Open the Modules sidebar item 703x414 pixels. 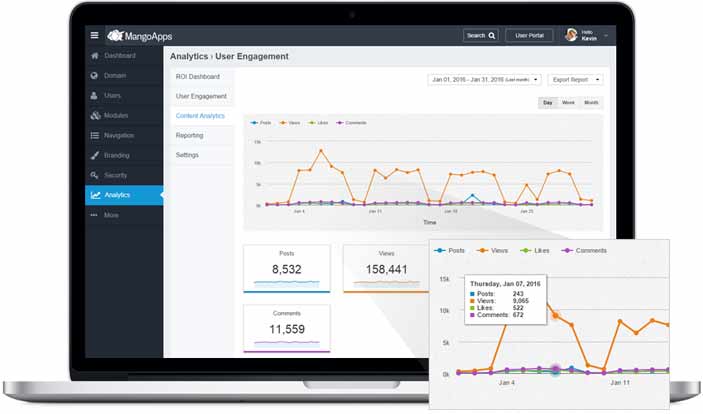[124, 115]
